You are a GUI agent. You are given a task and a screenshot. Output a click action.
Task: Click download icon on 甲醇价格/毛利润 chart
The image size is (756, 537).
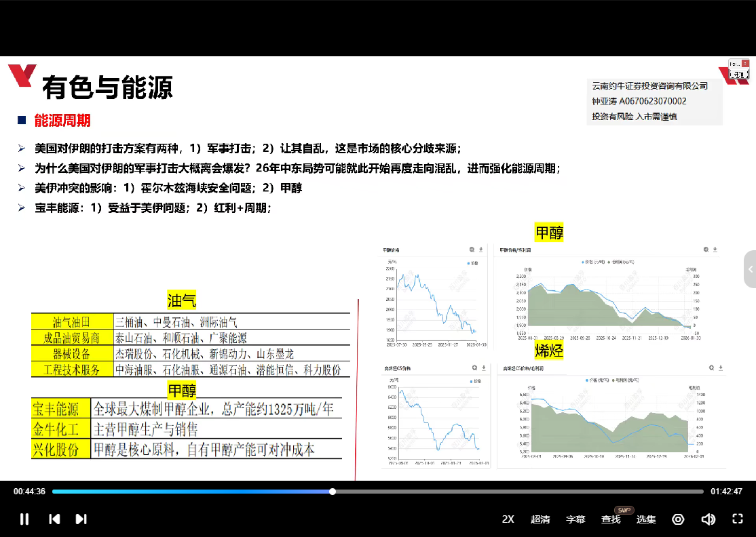[715, 250]
